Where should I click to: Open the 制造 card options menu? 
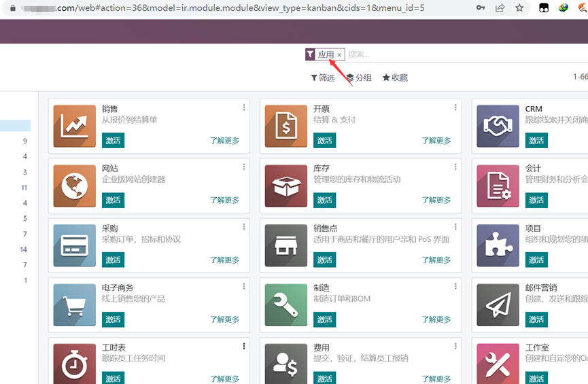tap(455, 286)
